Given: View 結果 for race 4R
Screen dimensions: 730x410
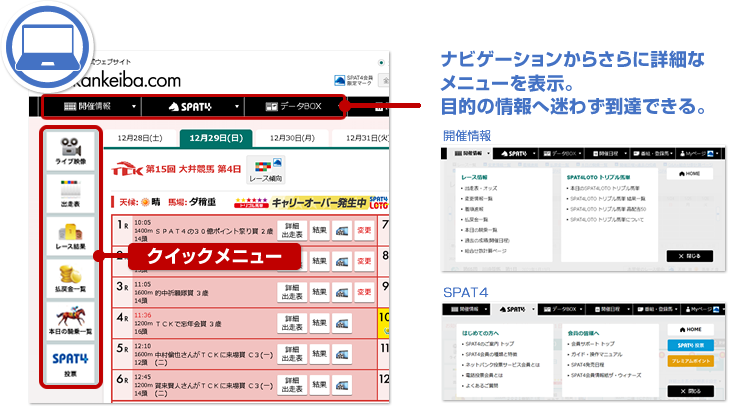Looking at the screenshot, I should point(319,323).
